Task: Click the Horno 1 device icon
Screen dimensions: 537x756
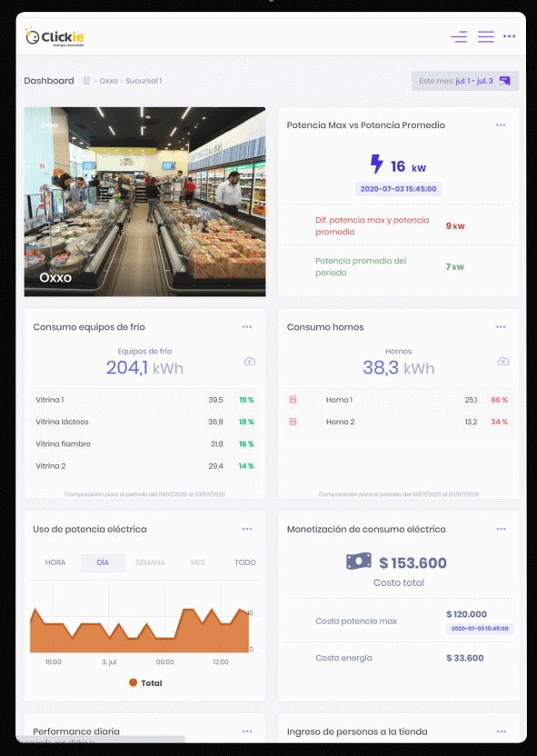Action: [x=293, y=400]
